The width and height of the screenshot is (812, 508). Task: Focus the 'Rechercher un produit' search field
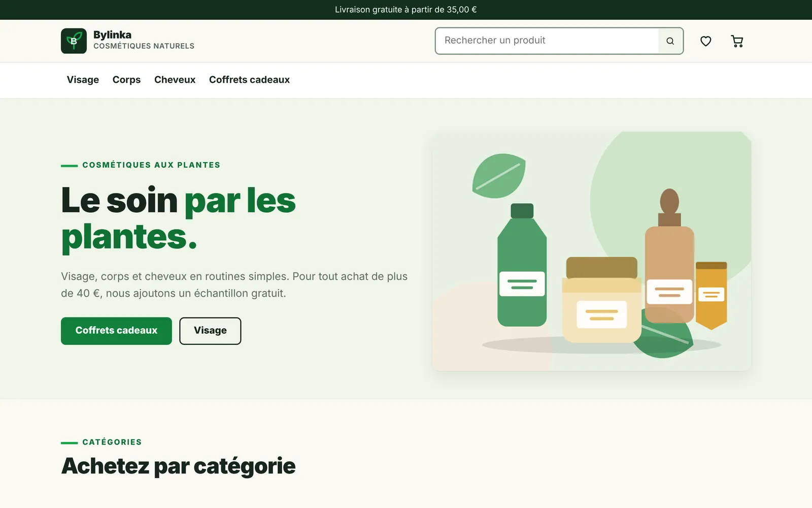[x=547, y=41]
